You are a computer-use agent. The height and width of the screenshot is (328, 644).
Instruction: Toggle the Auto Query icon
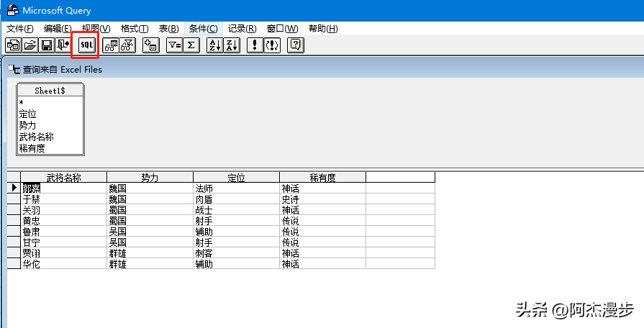[x=272, y=45]
